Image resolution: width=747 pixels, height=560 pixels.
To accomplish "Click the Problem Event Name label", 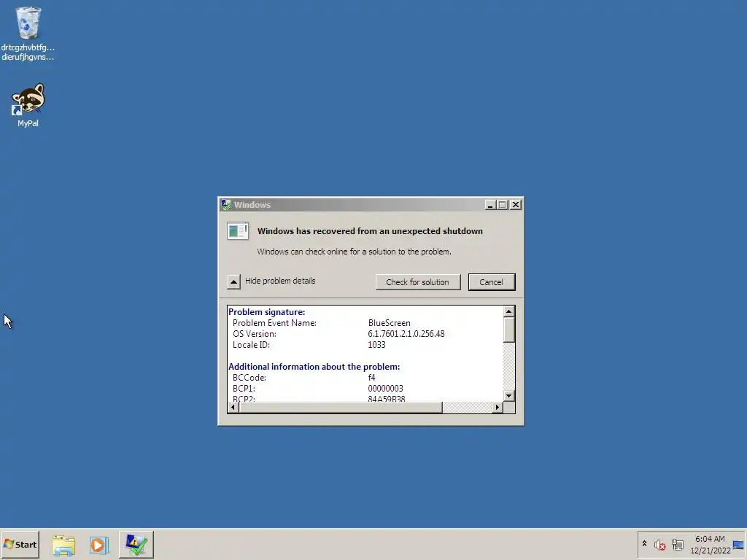I will coord(274,323).
